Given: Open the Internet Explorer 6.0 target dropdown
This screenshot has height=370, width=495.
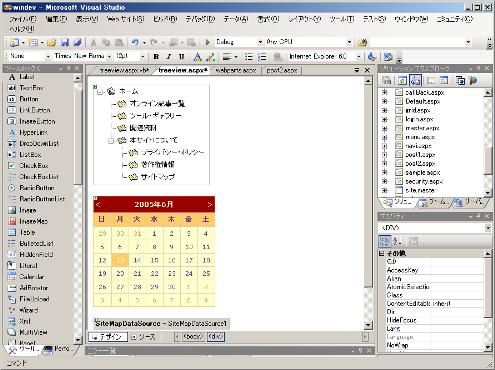Looking at the screenshot, I should click(x=359, y=57).
